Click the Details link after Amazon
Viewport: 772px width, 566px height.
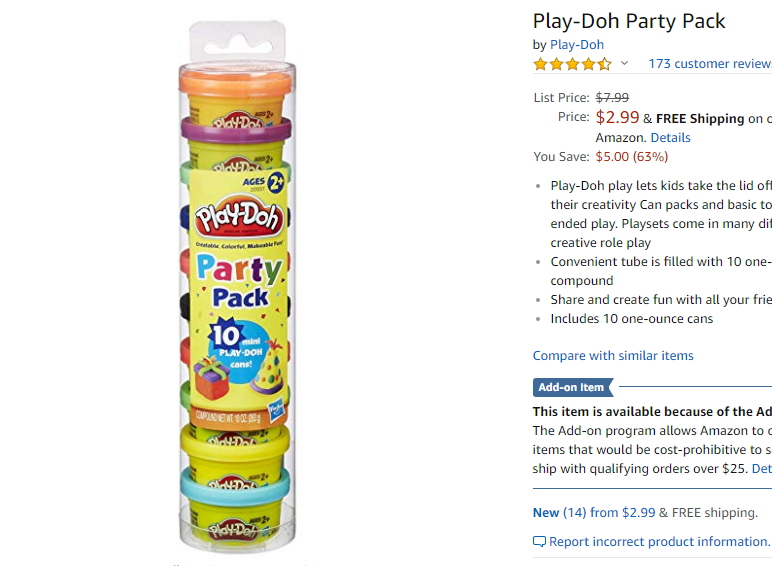pos(671,138)
